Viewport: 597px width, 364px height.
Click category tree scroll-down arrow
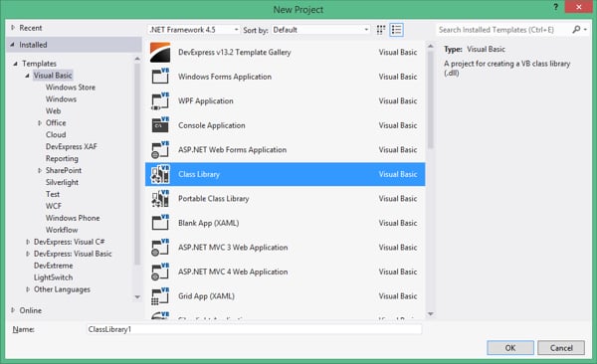tap(137, 297)
